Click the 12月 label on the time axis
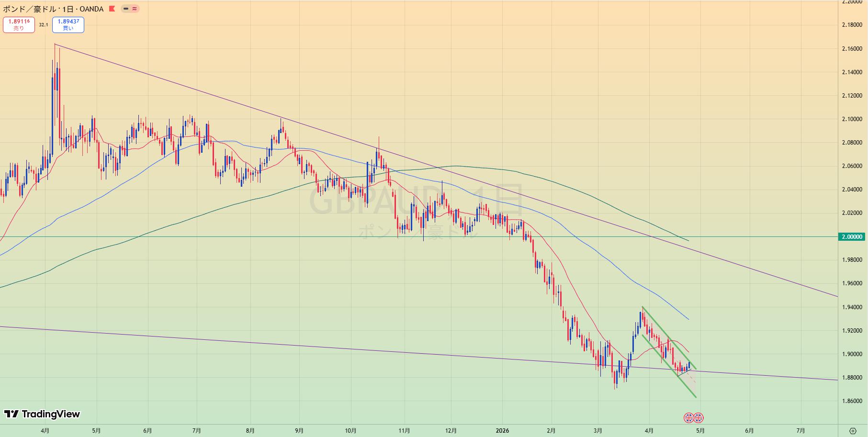868x437 pixels. tap(451, 431)
